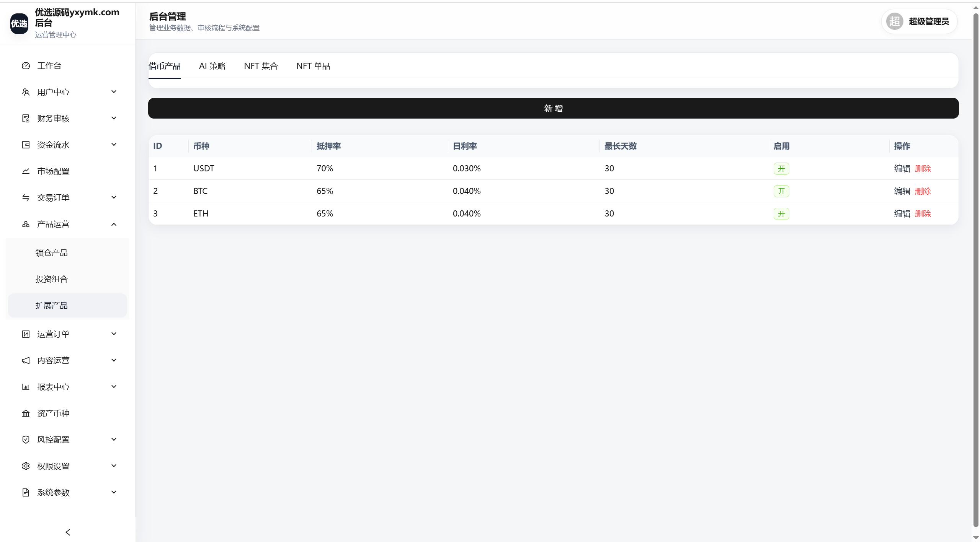The image size is (980, 542).
Task: Click the 优选 logo badge
Action: (19, 24)
